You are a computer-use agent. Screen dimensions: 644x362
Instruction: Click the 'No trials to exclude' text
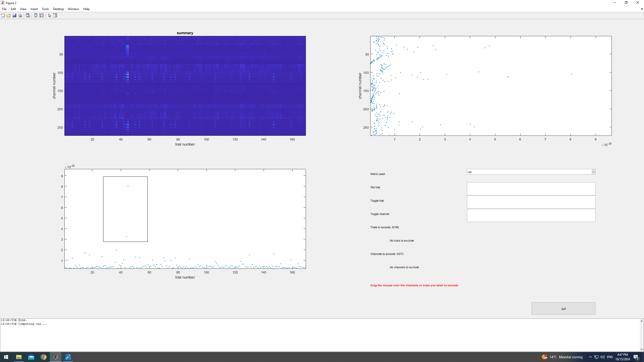(x=402, y=241)
